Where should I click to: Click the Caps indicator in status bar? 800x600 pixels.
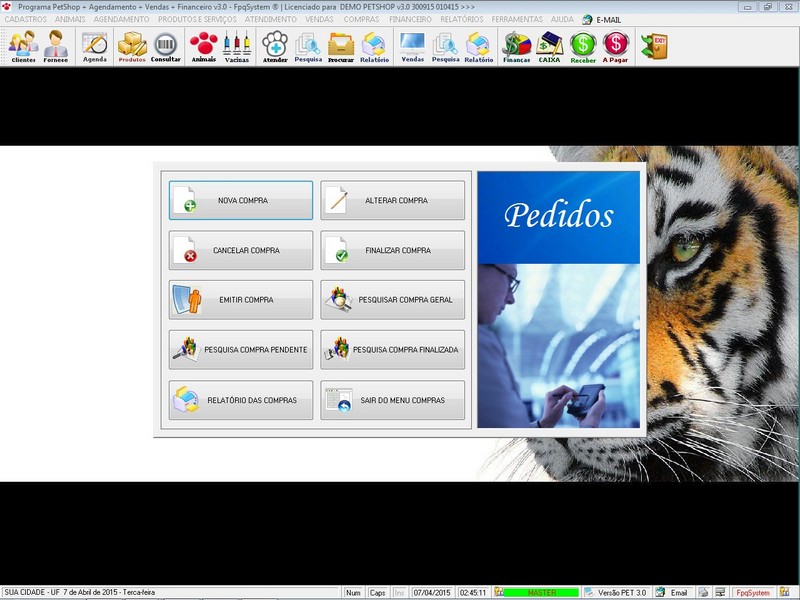click(x=377, y=592)
